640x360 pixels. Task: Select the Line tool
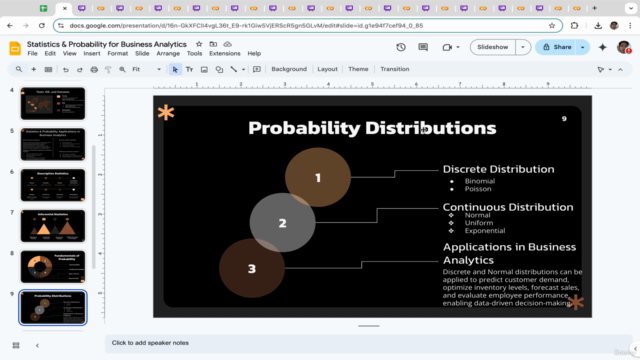233,69
